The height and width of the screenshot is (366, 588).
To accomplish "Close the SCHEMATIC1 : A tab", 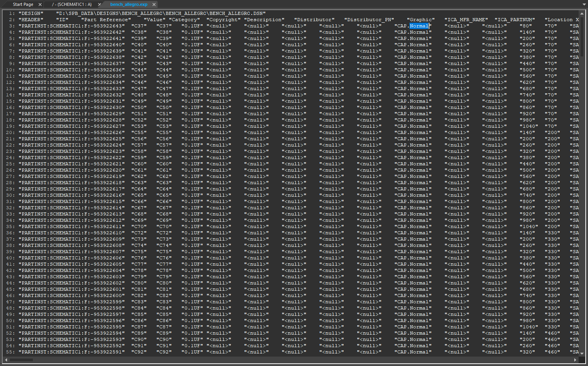I will tap(99, 5).
